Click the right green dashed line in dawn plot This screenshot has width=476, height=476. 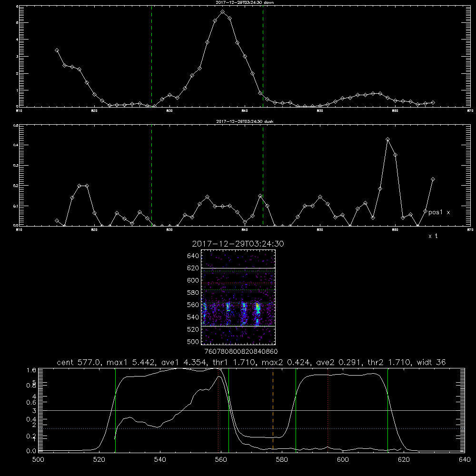coord(263,56)
